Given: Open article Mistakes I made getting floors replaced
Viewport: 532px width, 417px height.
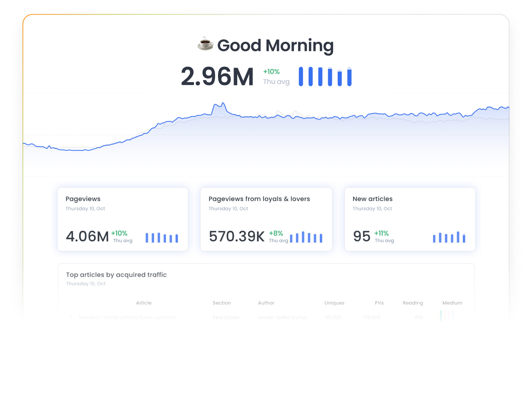Looking at the screenshot, I should [129, 317].
